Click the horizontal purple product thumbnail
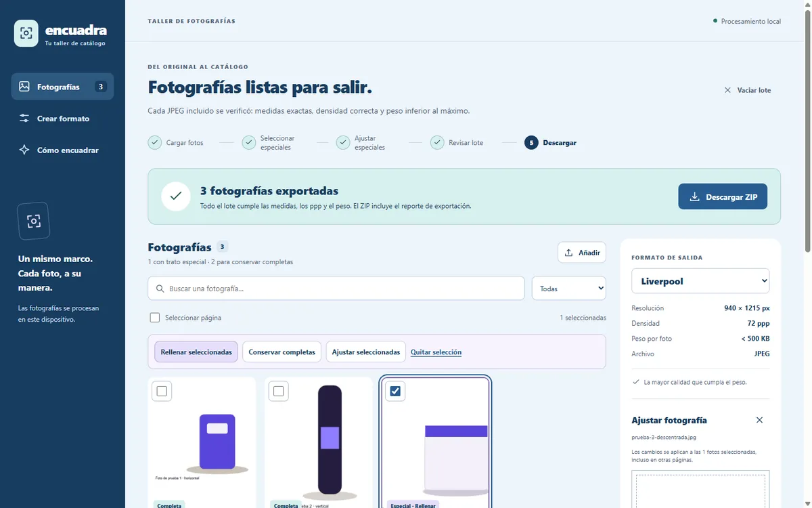 202,443
